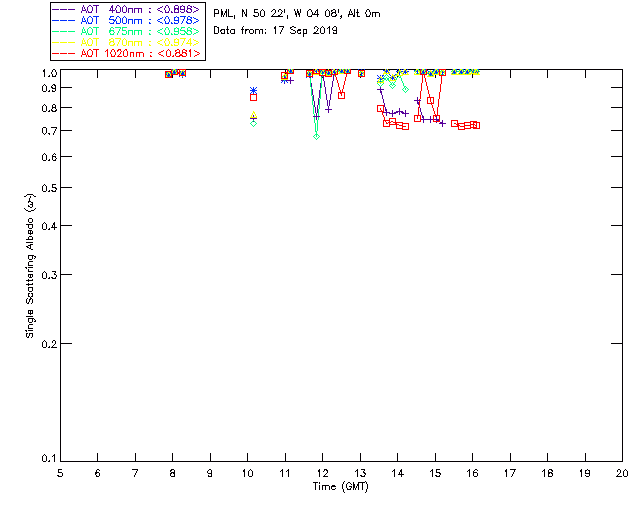Click the y-axis tick label '0.3'
640x512 pixels.
pyautogui.click(x=49, y=275)
